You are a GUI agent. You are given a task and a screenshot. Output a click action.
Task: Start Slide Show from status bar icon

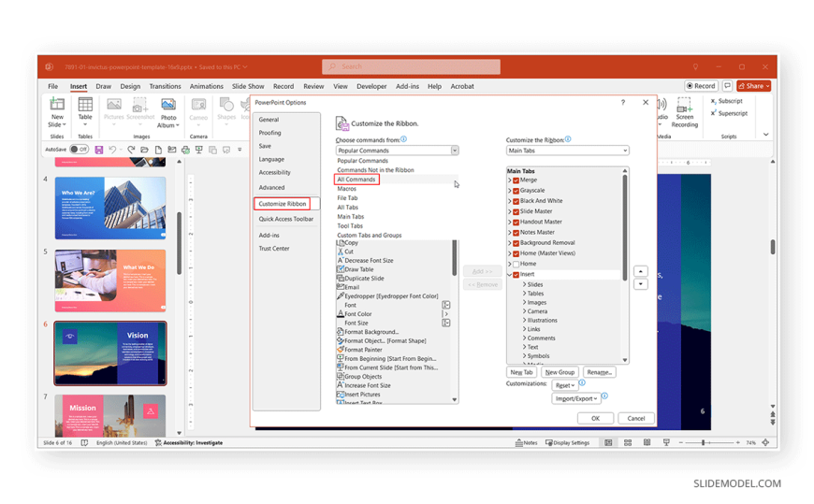666,442
